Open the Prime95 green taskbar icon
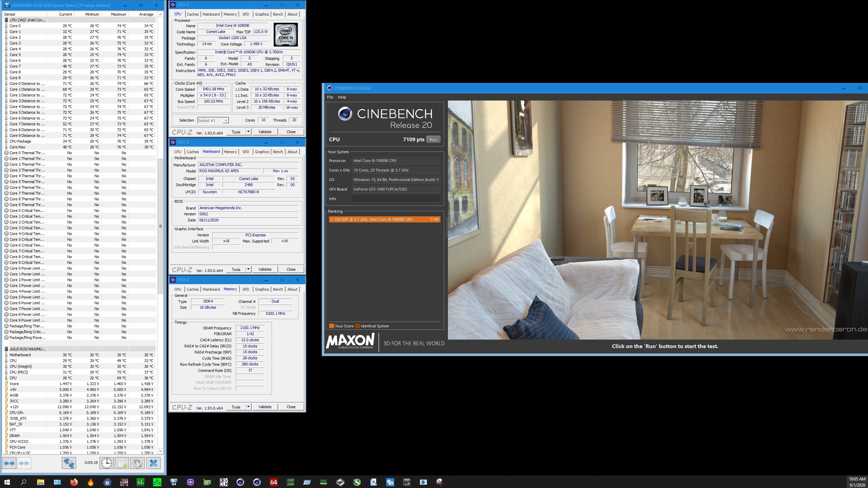Viewport: 868px width, 488px height. click(x=157, y=482)
